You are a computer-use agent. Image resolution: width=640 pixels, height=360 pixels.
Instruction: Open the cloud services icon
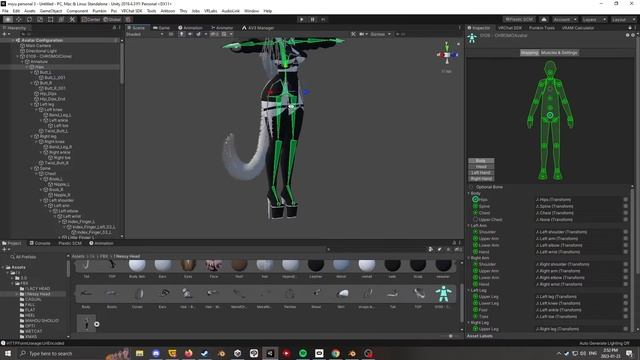[544, 19]
